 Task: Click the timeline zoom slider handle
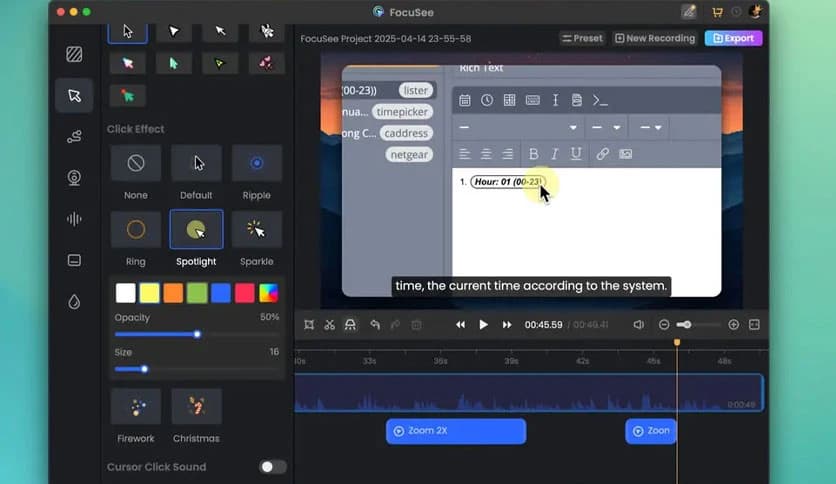click(x=687, y=325)
